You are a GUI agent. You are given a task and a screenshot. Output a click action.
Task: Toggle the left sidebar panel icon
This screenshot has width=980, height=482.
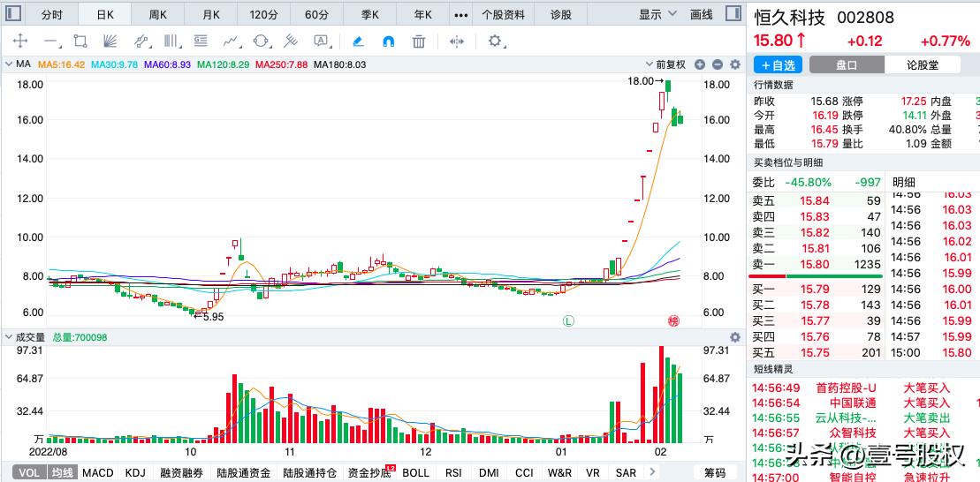(x=11, y=14)
